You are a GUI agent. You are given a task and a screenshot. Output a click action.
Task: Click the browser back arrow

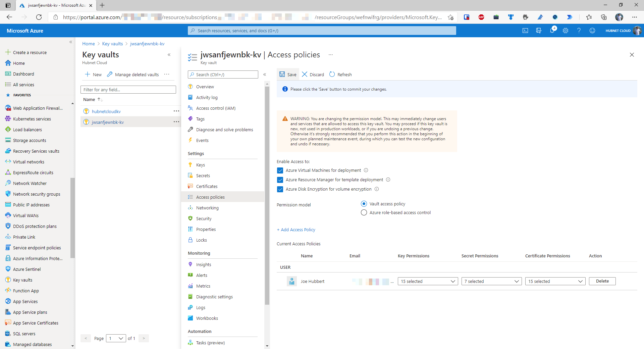(9, 17)
